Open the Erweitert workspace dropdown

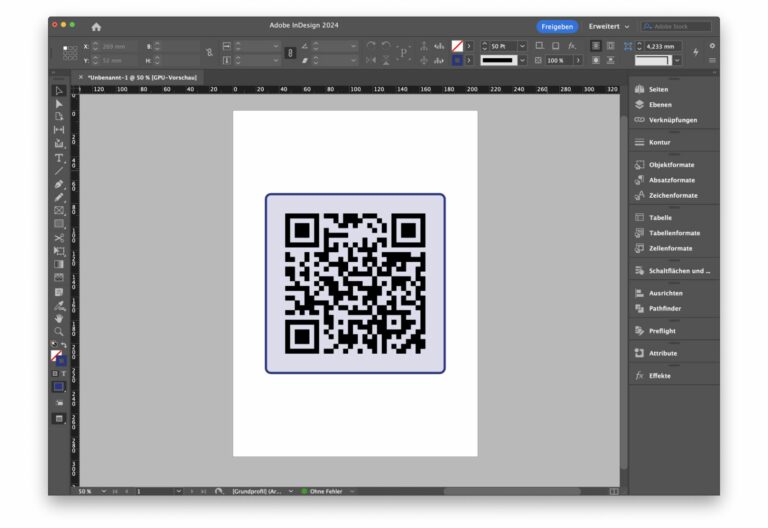click(609, 26)
